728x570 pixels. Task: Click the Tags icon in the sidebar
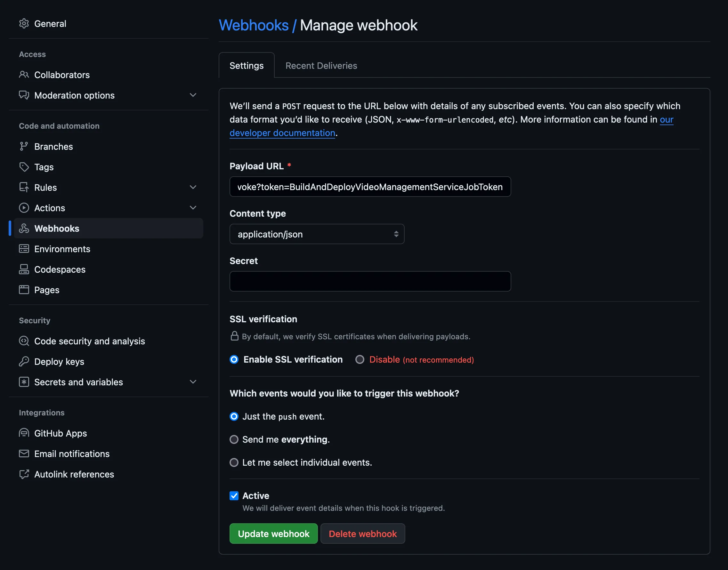[24, 167]
